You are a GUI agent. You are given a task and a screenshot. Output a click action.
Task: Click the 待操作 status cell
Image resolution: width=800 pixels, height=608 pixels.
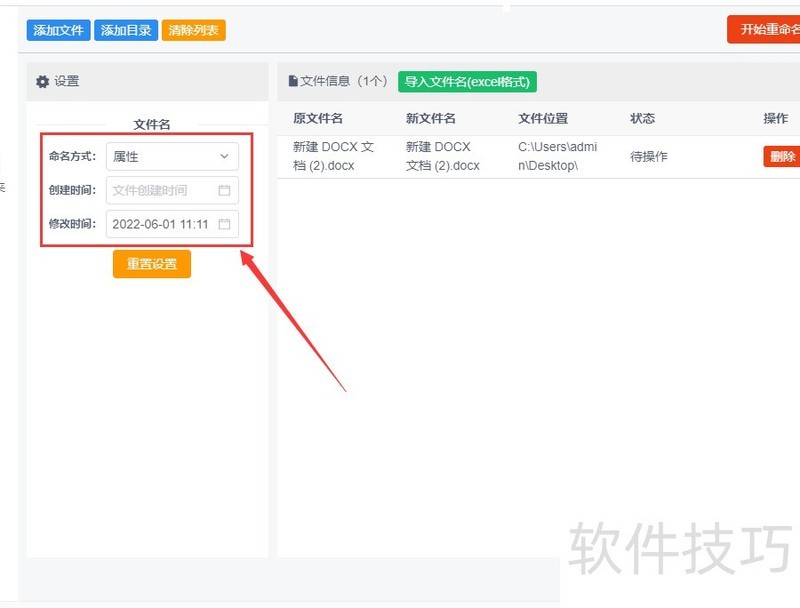[649, 157]
